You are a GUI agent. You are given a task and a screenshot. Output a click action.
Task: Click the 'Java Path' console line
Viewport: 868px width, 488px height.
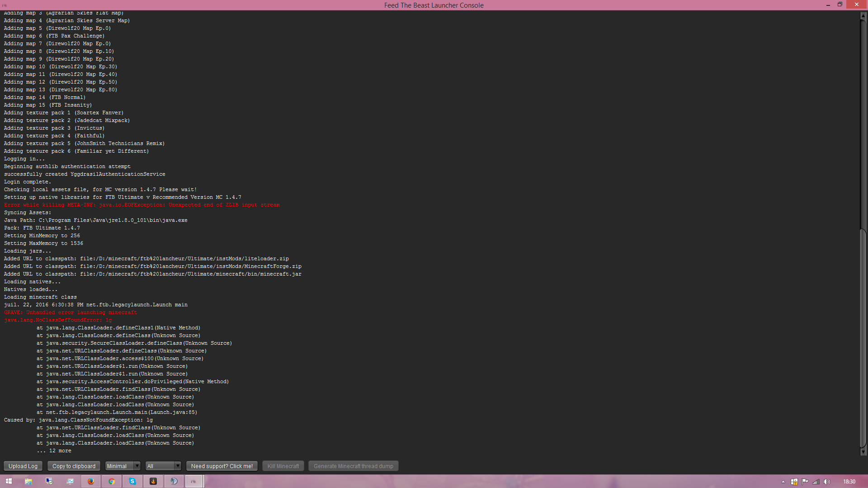coord(96,221)
